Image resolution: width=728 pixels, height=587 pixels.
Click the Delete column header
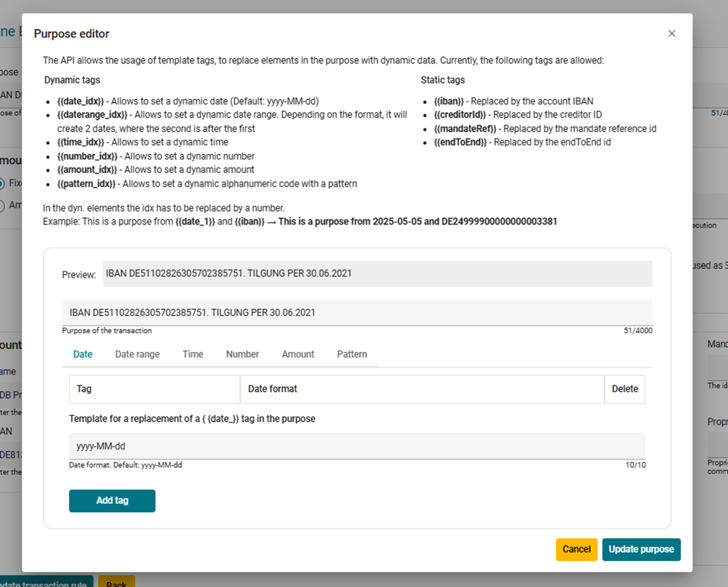click(624, 389)
